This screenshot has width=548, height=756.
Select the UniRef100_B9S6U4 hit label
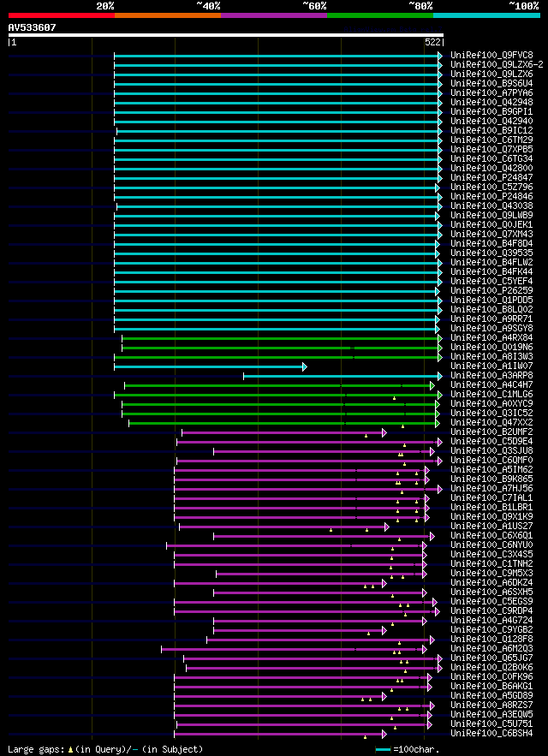pyautogui.click(x=492, y=84)
